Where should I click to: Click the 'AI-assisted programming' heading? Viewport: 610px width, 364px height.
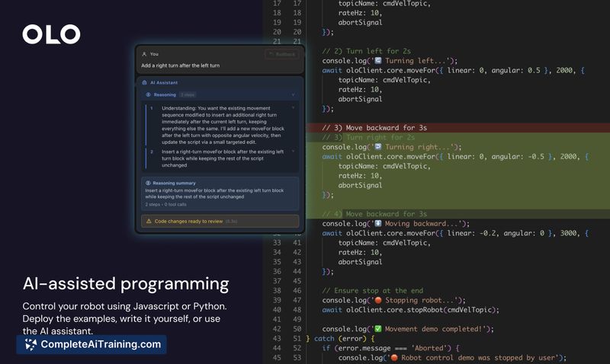coord(126,283)
